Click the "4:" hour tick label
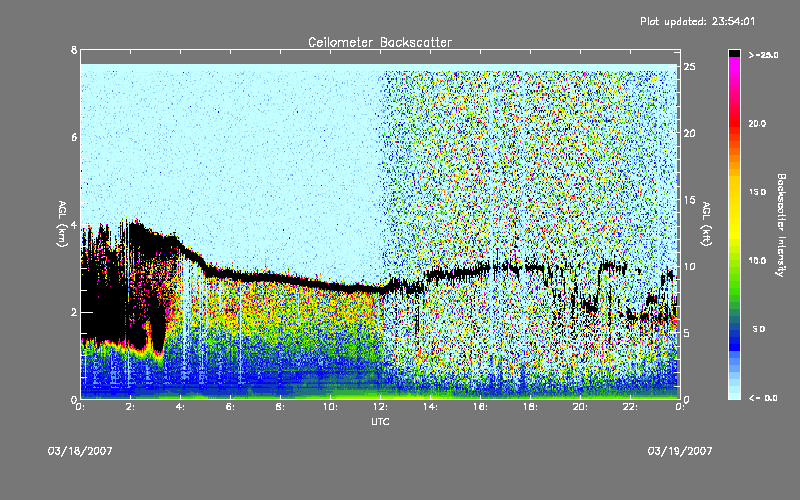Viewport: 800px width, 500px height. coord(181,407)
